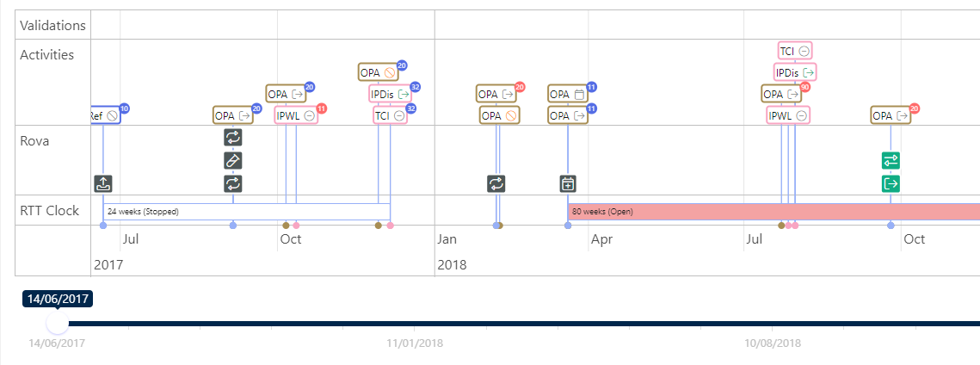Select the calendar-plus icon in the Rova row
The width and height of the screenshot is (980, 365).
[x=568, y=183]
